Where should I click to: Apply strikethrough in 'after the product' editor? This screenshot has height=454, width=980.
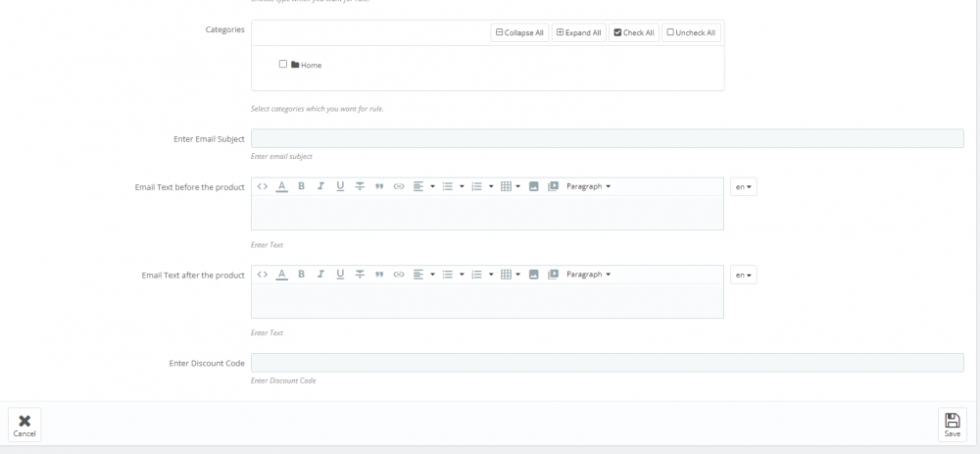[x=360, y=275]
